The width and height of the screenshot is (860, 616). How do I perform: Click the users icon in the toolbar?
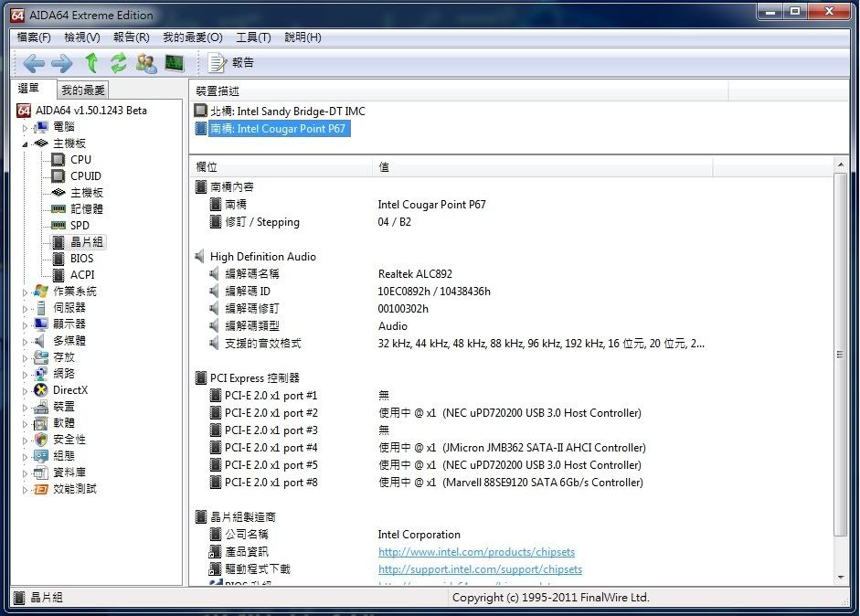(x=146, y=63)
